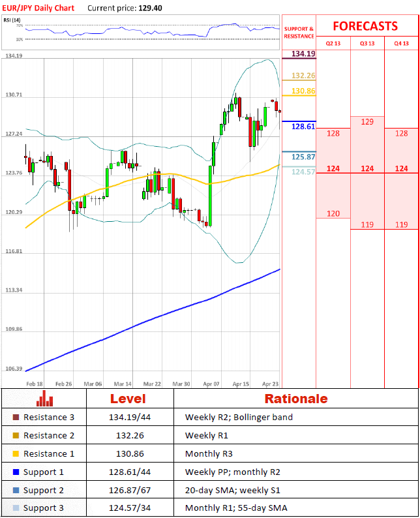
Task: Click the 'Weekly PP; monthly R2' rationale
Action: [232, 472]
